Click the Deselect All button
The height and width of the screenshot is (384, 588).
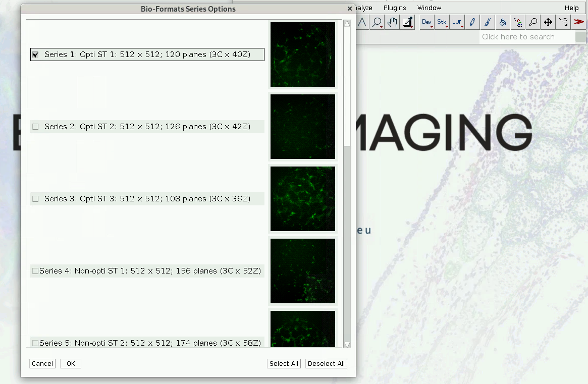click(326, 363)
